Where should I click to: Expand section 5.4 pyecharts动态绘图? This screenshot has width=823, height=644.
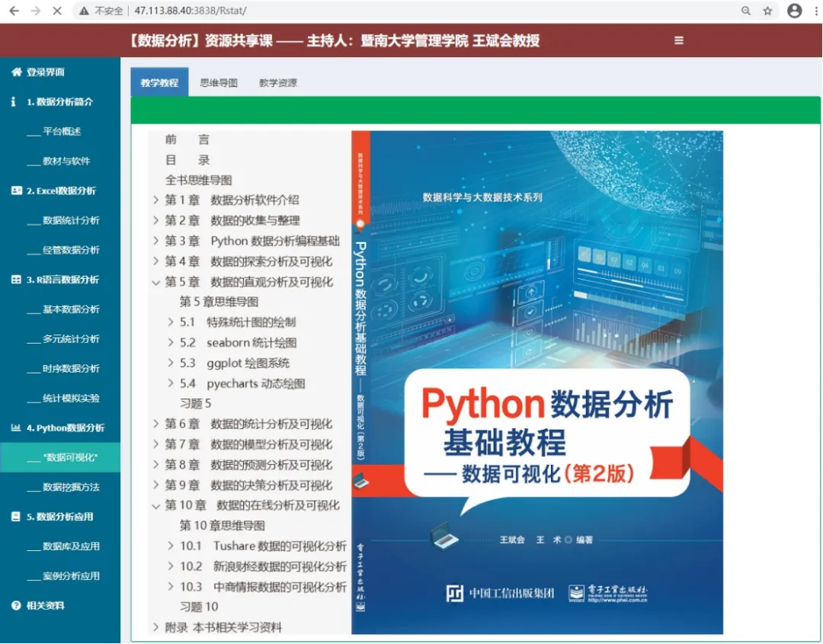tap(171, 383)
